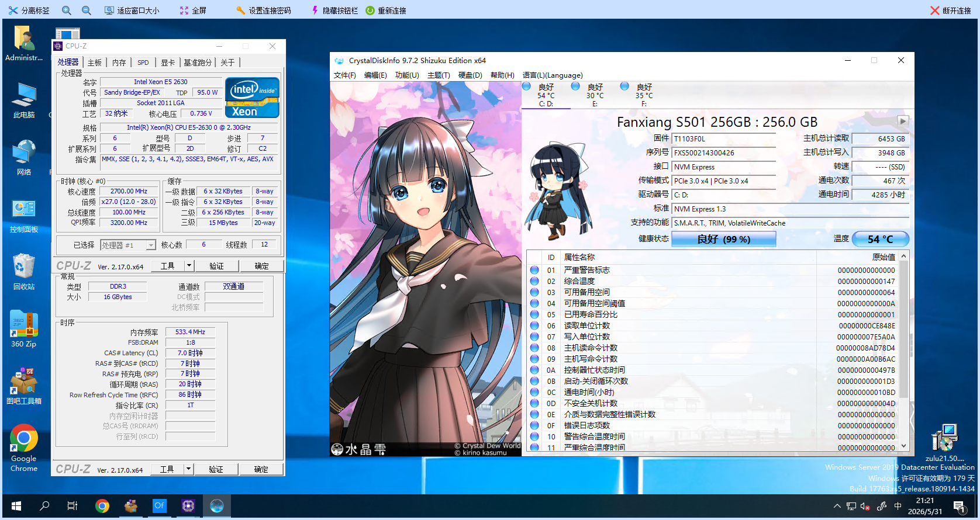
Task: Click the zoom-out magnifier in remote toolbar
Action: pyautogui.click(x=87, y=11)
